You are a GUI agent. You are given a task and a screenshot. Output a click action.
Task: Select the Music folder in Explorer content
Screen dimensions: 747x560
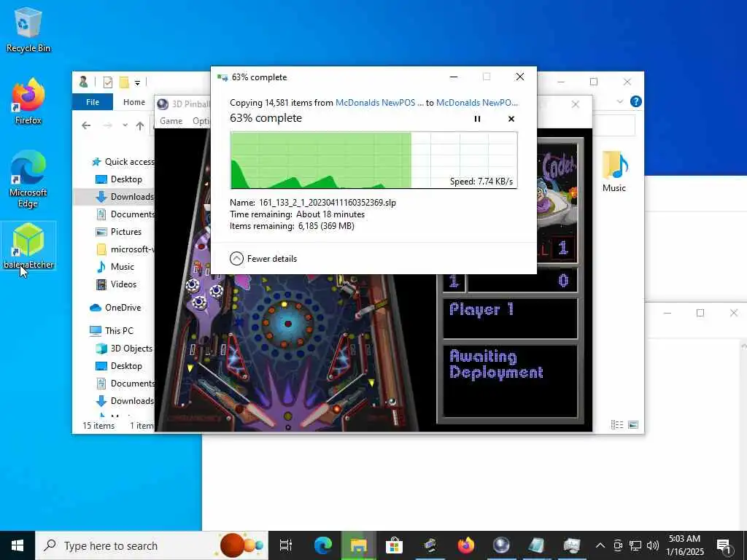click(x=614, y=171)
